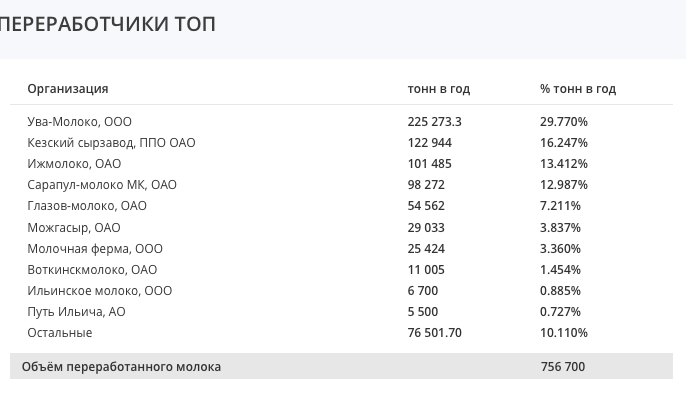The image size is (686, 405).
Task: Click the 756 700 total value
Action: [563, 367]
